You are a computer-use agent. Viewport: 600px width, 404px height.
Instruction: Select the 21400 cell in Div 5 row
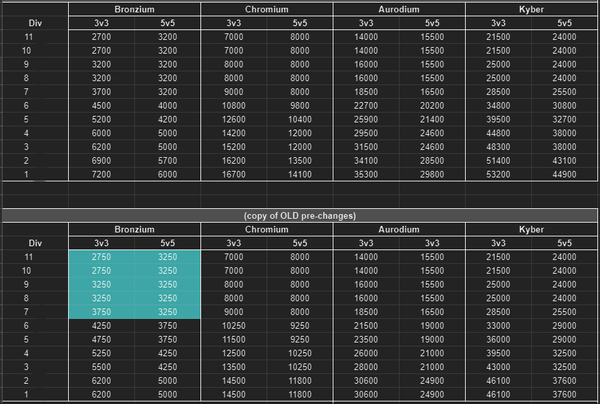click(432, 119)
